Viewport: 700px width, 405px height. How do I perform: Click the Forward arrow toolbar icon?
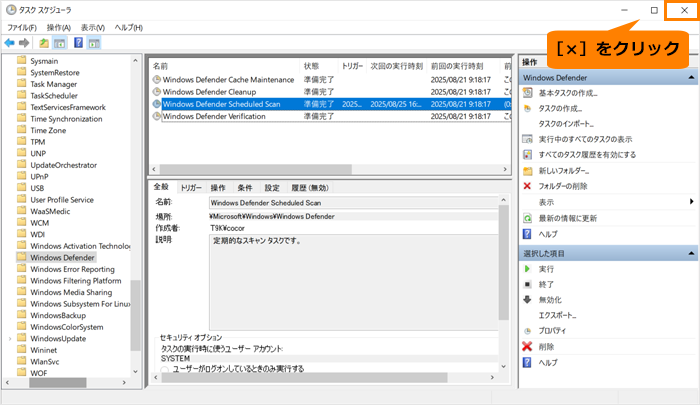click(24, 43)
